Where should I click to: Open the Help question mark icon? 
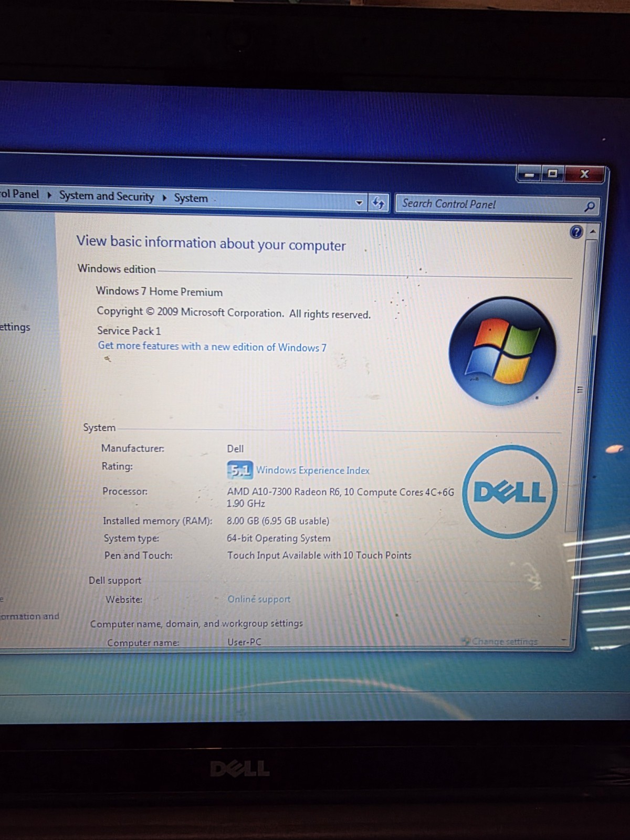coord(576,232)
